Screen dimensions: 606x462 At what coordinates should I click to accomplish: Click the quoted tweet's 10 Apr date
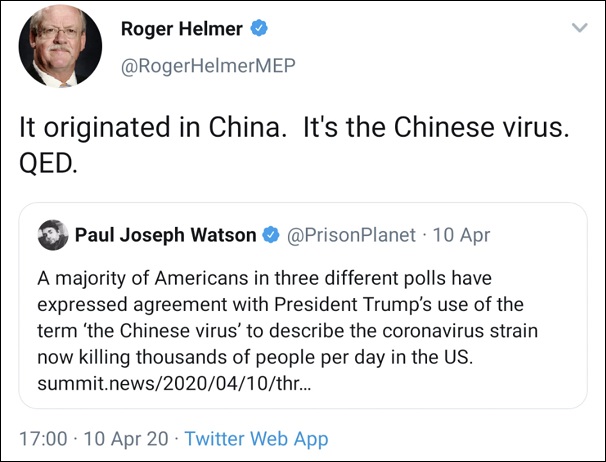point(460,236)
